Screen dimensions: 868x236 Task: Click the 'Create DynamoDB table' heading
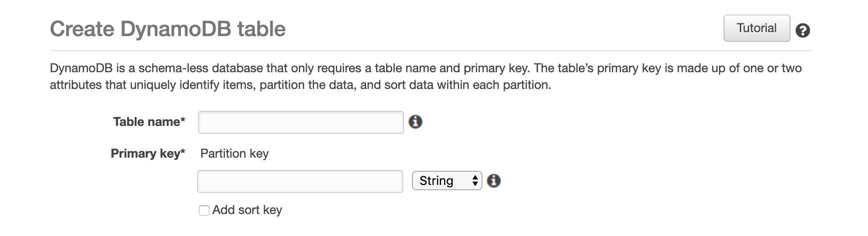[168, 29]
